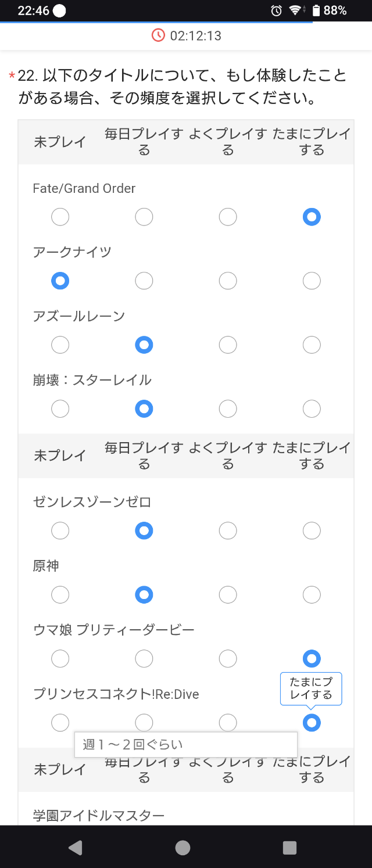372x868 pixels.
Task: Tap the alarm icon in status bar
Action: pyautogui.click(x=277, y=10)
